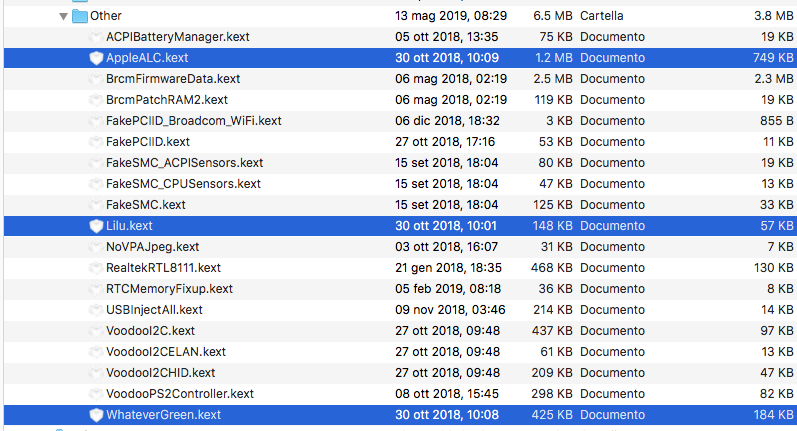Click date 13 mag 2019, 08:29
Viewport: 797px width, 431px height.
pos(451,16)
